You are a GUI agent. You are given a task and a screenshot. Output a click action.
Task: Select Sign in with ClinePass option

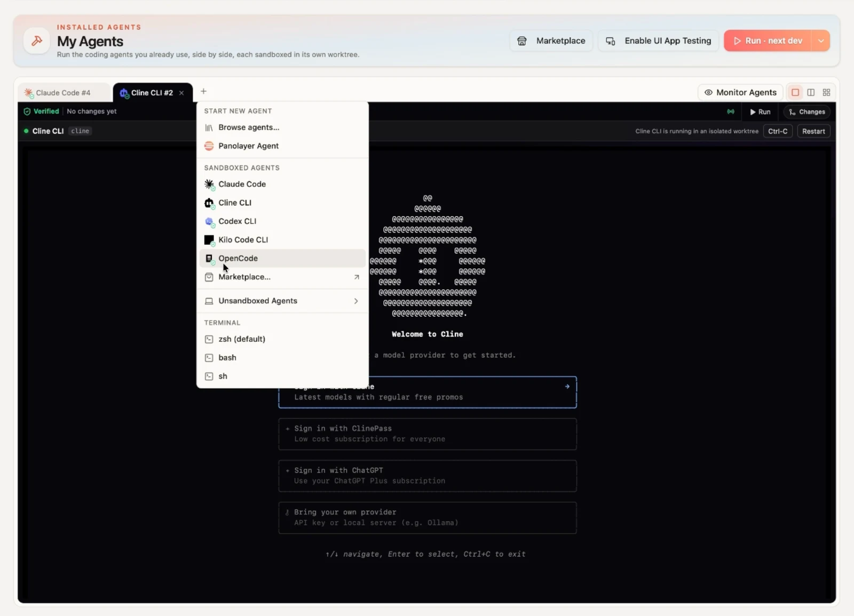428,434
